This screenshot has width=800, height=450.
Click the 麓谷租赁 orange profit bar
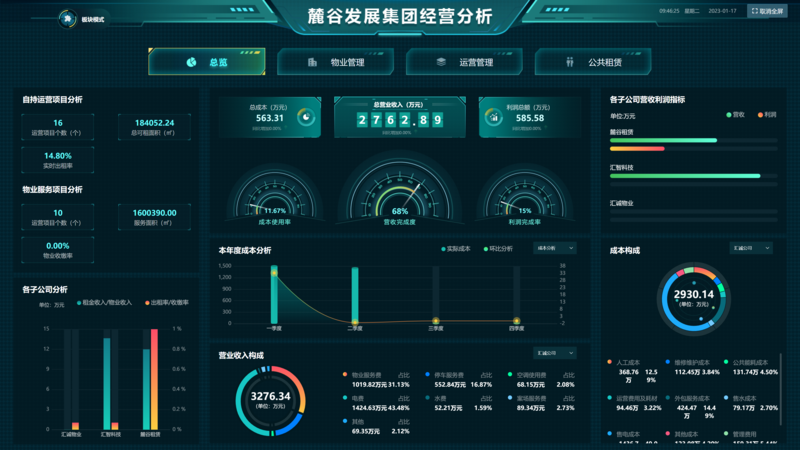pyautogui.click(x=637, y=149)
